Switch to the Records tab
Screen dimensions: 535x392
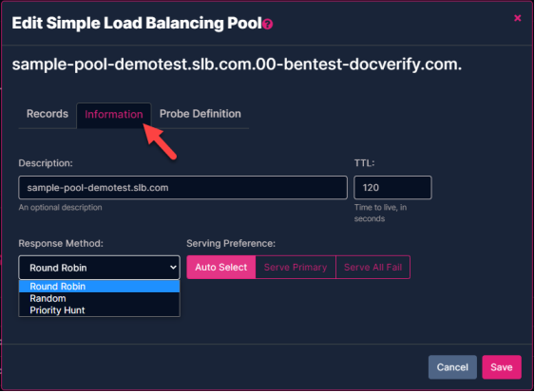(x=48, y=114)
